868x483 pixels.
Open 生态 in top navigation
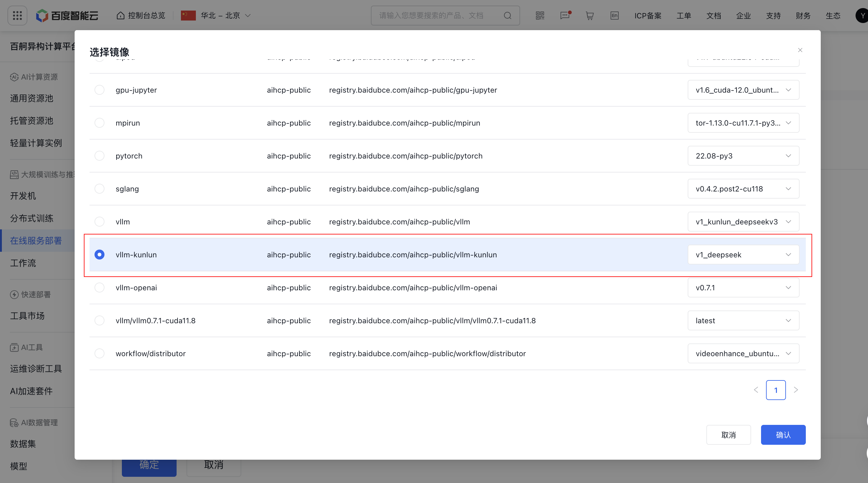point(833,16)
